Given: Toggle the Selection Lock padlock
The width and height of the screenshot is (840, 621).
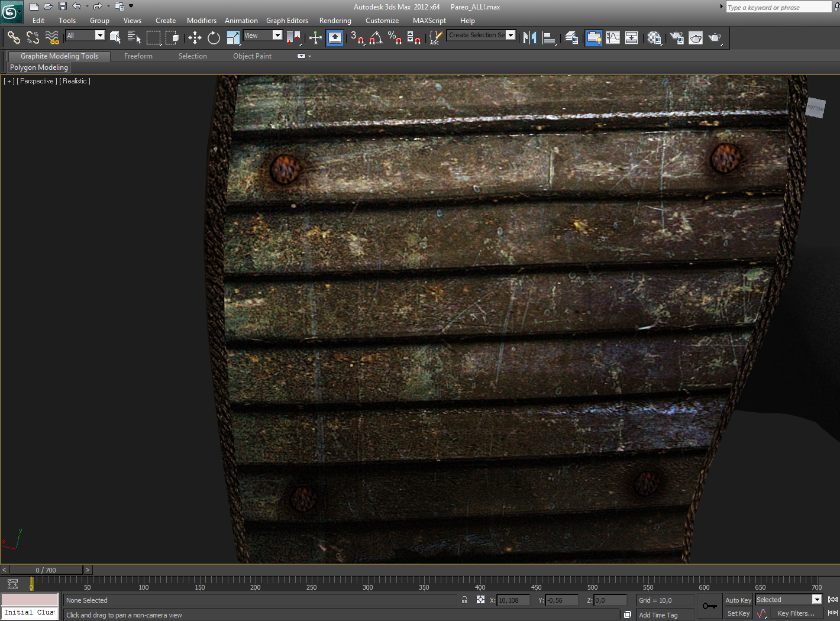Looking at the screenshot, I should pyautogui.click(x=464, y=600).
